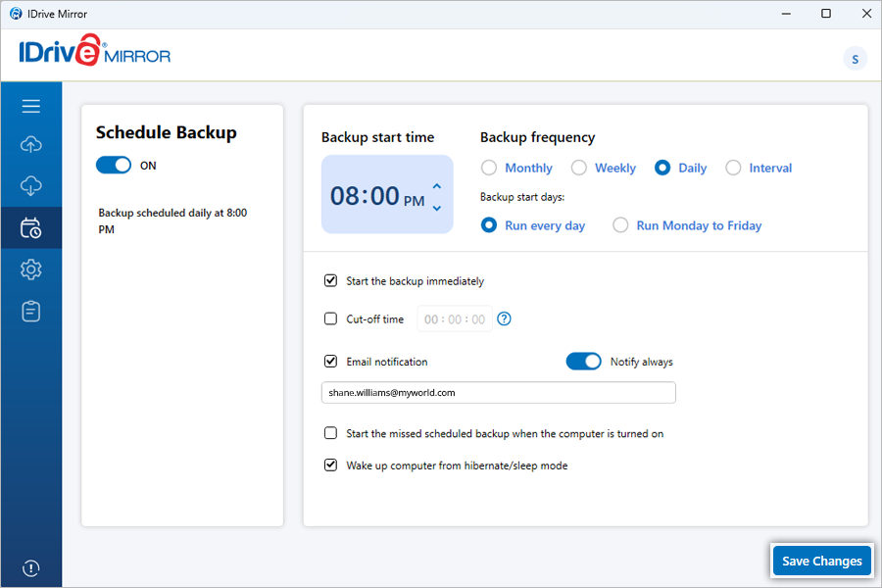Toggle the Notify always switch

(x=584, y=362)
